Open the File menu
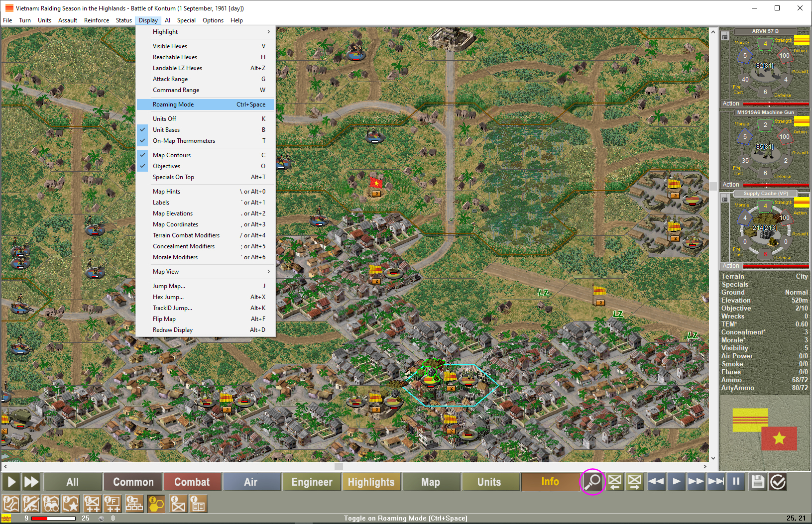Image resolution: width=812 pixels, height=524 pixels. [7, 20]
